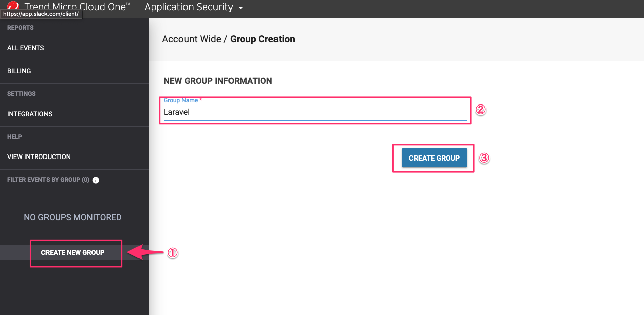Viewport: 644px width, 315px height.
Task: Open the BILLING page
Action: (19, 71)
